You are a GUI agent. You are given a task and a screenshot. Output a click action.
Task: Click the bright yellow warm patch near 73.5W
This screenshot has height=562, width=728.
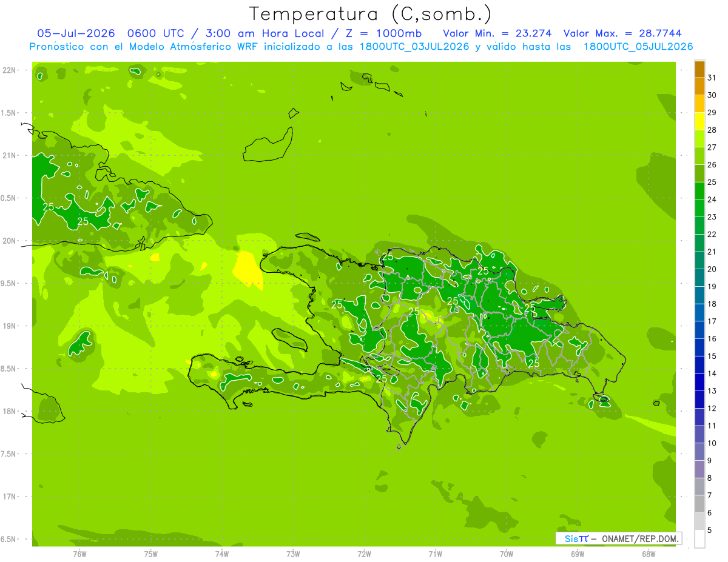tap(248, 269)
